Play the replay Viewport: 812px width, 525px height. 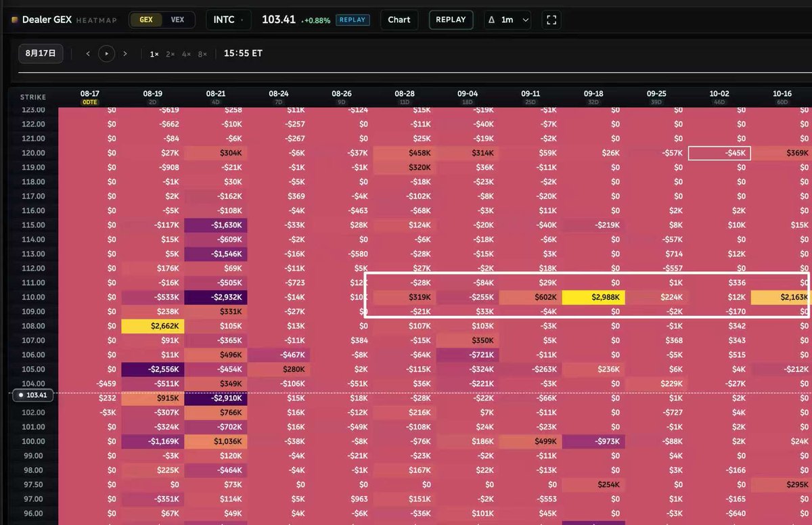point(106,53)
